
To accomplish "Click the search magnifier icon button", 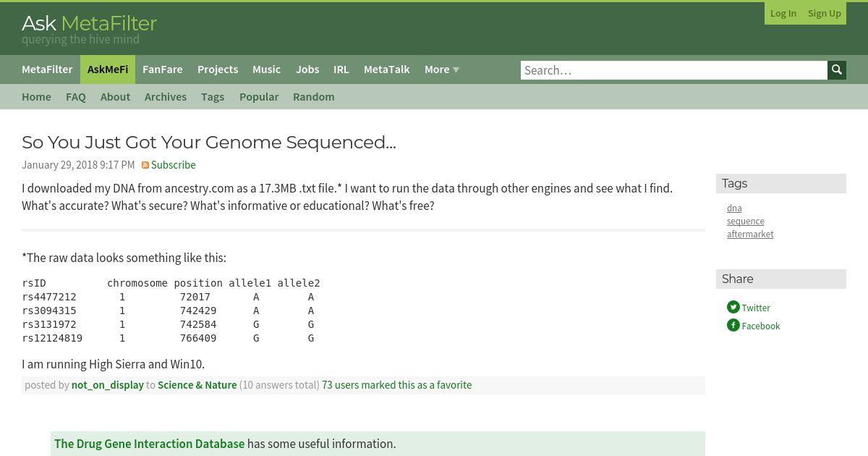I will click(x=837, y=70).
